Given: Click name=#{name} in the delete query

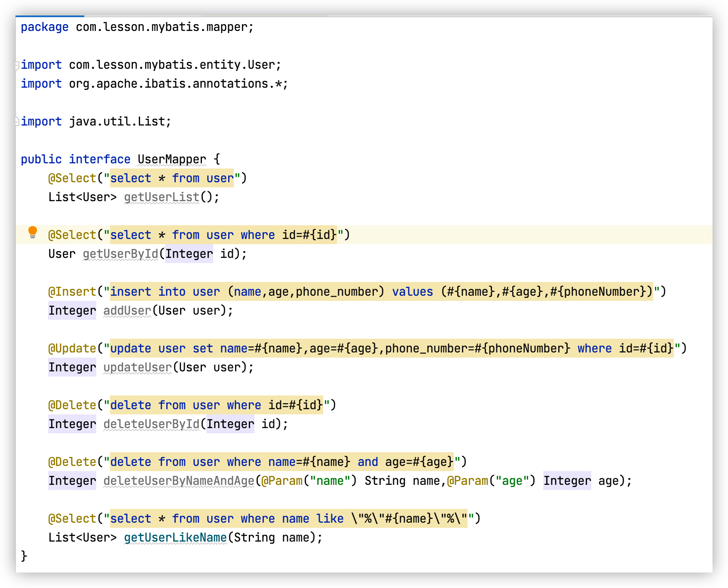Looking at the screenshot, I should (309, 462).
